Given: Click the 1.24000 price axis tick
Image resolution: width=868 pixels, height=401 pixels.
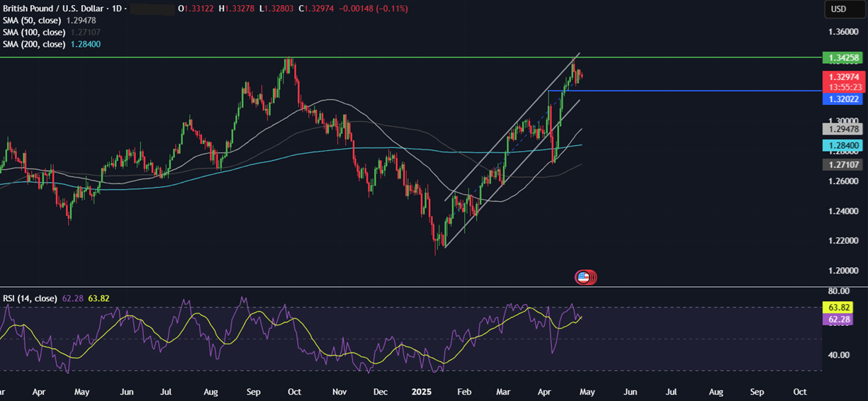Looking at the screenshot, I should click(x=844, y=211).
